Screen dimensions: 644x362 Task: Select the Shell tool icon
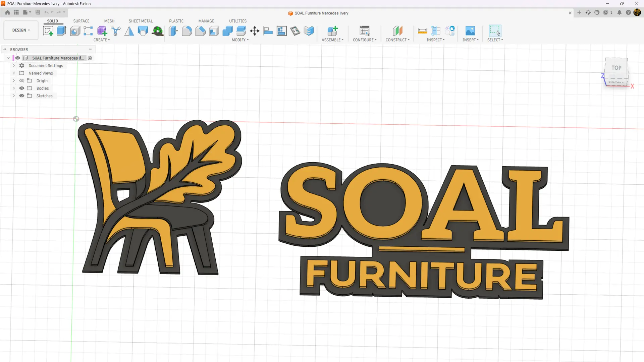[x=214, y=31]
